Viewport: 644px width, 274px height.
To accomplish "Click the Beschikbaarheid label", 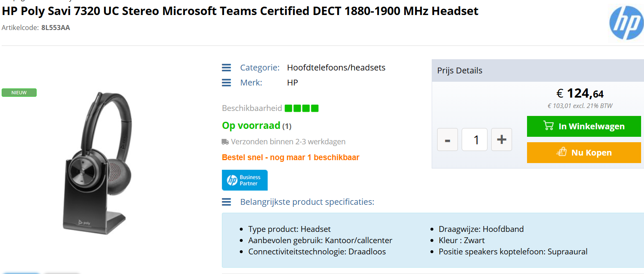I will pos(252,108).
